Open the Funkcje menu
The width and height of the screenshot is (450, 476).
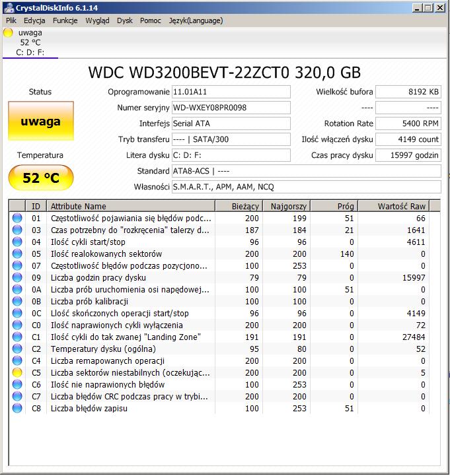click(65, 20)
